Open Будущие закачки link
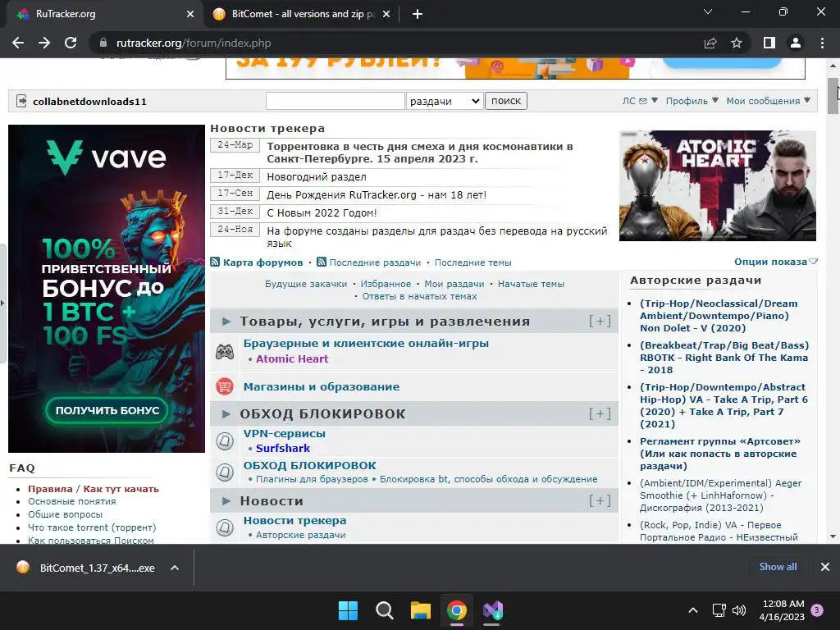The image size is (840, 630). [305, 284]
